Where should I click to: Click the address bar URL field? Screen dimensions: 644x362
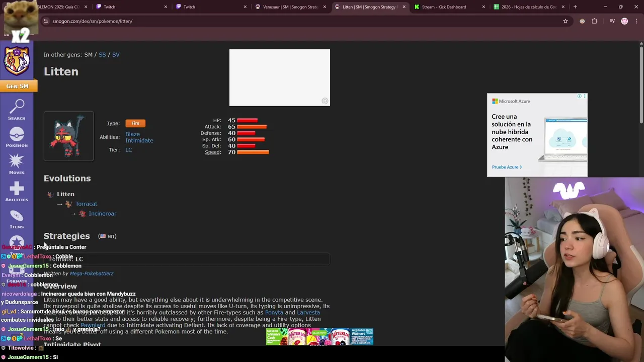click(x=302, y=21)
